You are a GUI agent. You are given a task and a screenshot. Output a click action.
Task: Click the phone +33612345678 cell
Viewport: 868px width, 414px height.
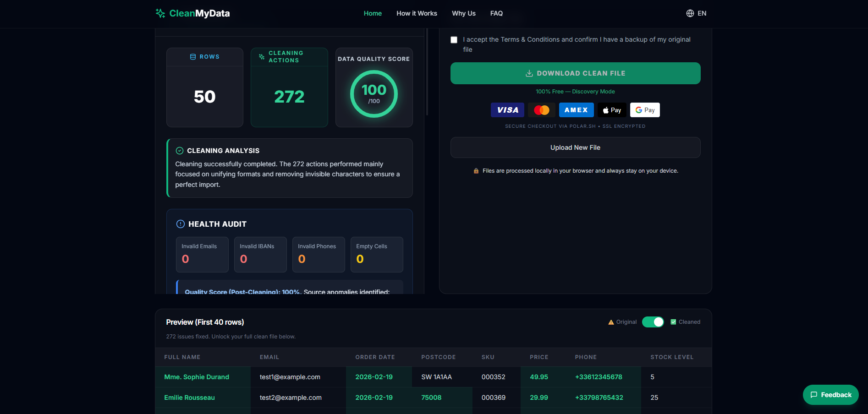[x=604, y=377]
